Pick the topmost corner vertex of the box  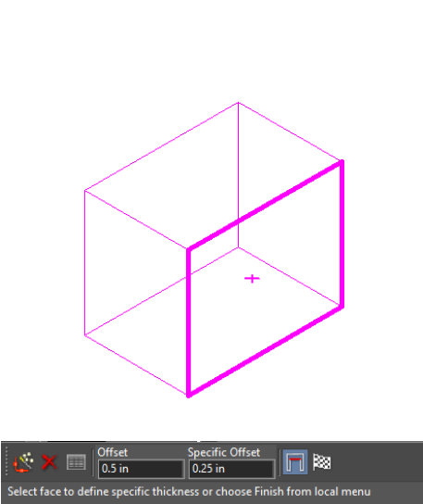[x=238, y=103]
